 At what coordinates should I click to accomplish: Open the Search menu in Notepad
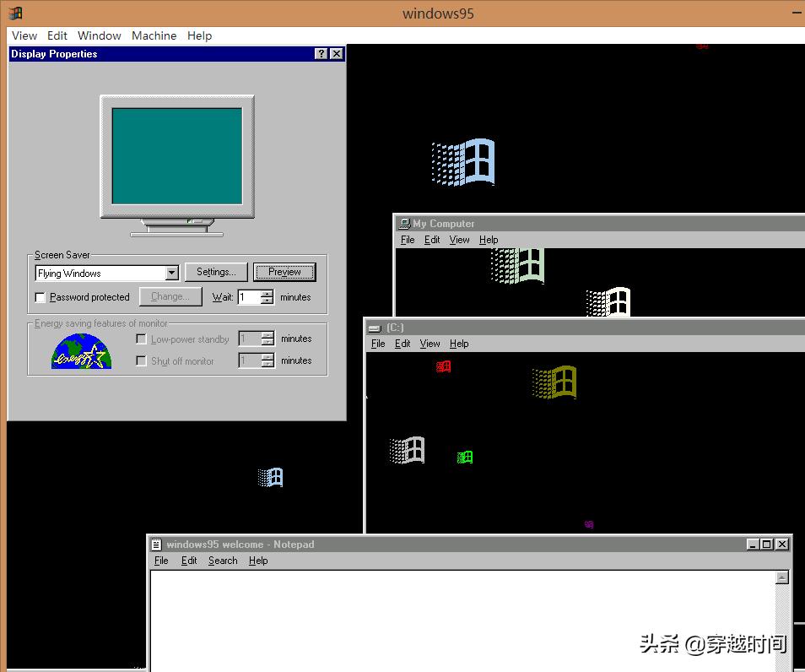point(222,561)
